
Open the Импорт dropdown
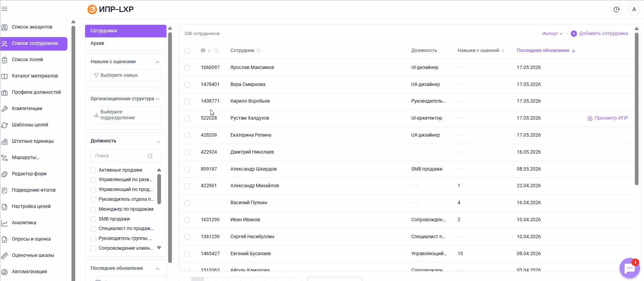pos(552,34)
